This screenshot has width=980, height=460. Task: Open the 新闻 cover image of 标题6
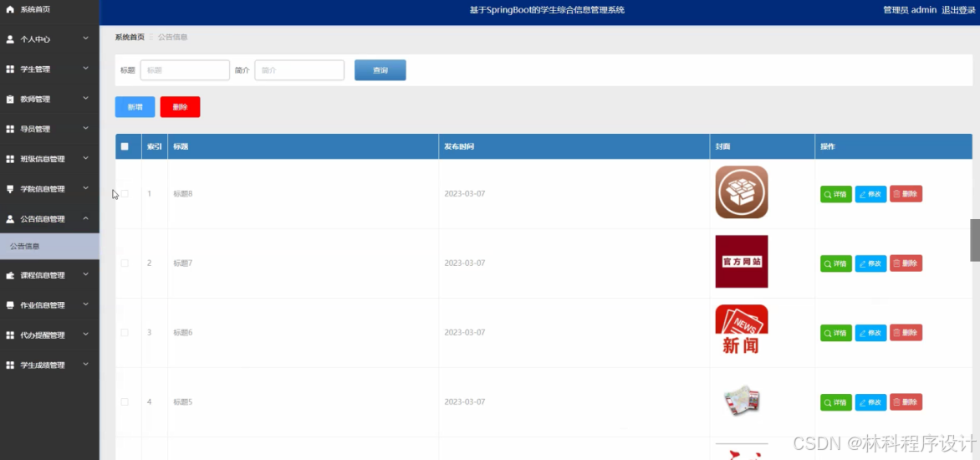(x=741, y=330)
